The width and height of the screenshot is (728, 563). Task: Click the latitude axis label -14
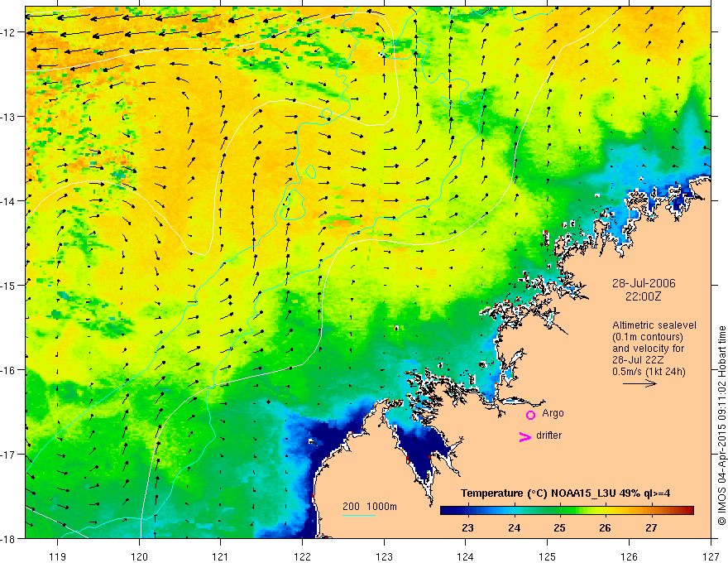click(9, 201)
